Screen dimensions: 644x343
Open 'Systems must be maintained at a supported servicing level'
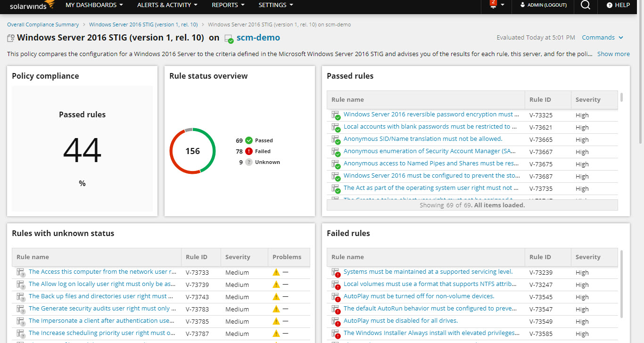click(x=428, y=272)
